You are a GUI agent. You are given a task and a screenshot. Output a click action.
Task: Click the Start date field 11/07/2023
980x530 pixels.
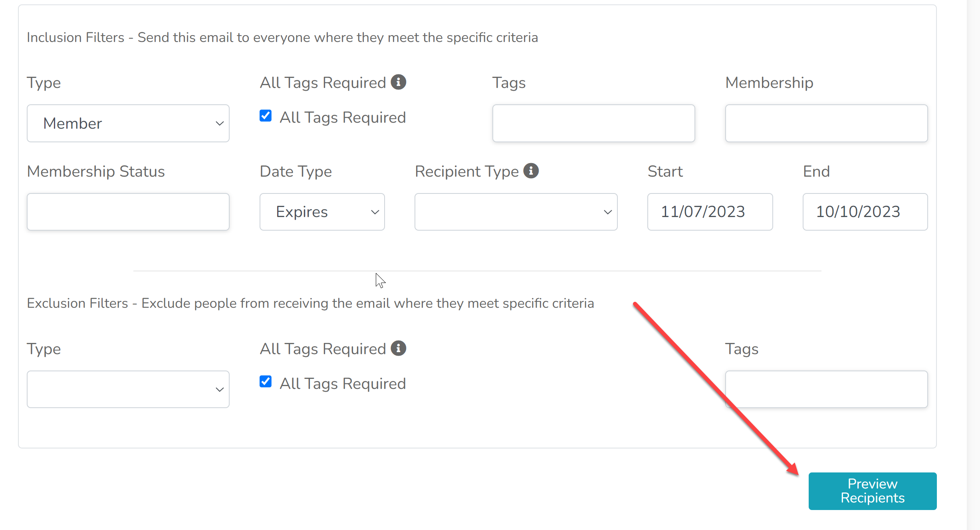click(x=710, y=212)
